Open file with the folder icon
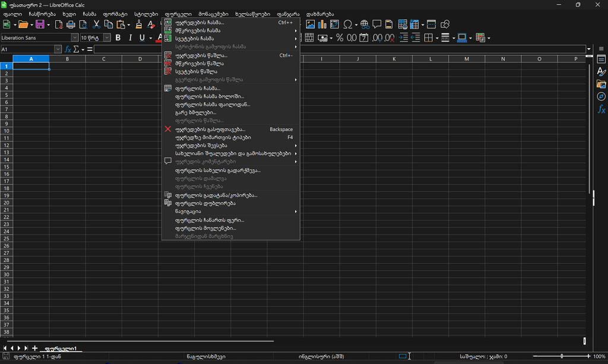 [23, 24]
